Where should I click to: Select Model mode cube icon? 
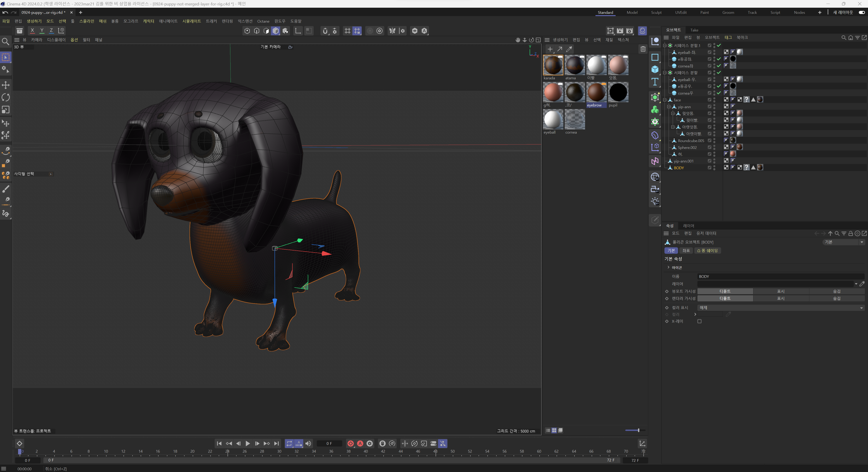coord(276,31)
